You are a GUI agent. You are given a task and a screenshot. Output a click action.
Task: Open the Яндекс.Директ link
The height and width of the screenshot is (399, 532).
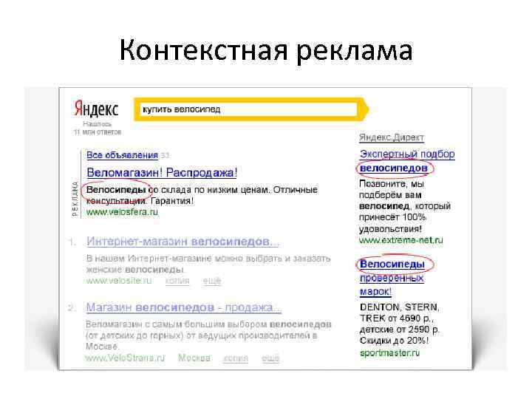tap(392, 137)
